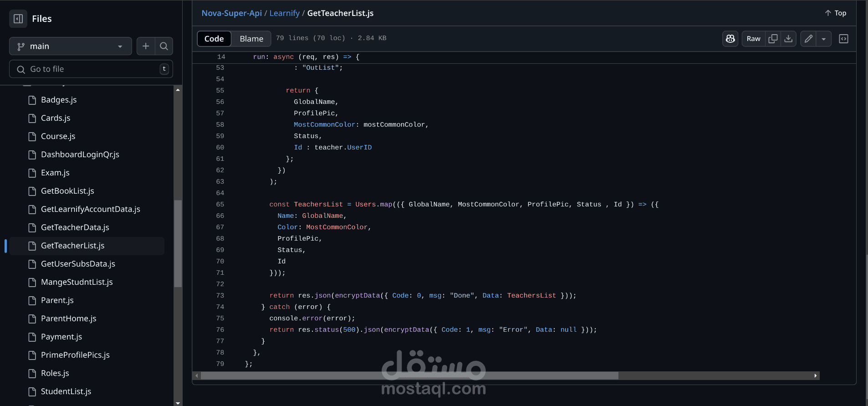868x406 pixels.
Task: Open Payment.js in the file tree
Action: point(61,337)
